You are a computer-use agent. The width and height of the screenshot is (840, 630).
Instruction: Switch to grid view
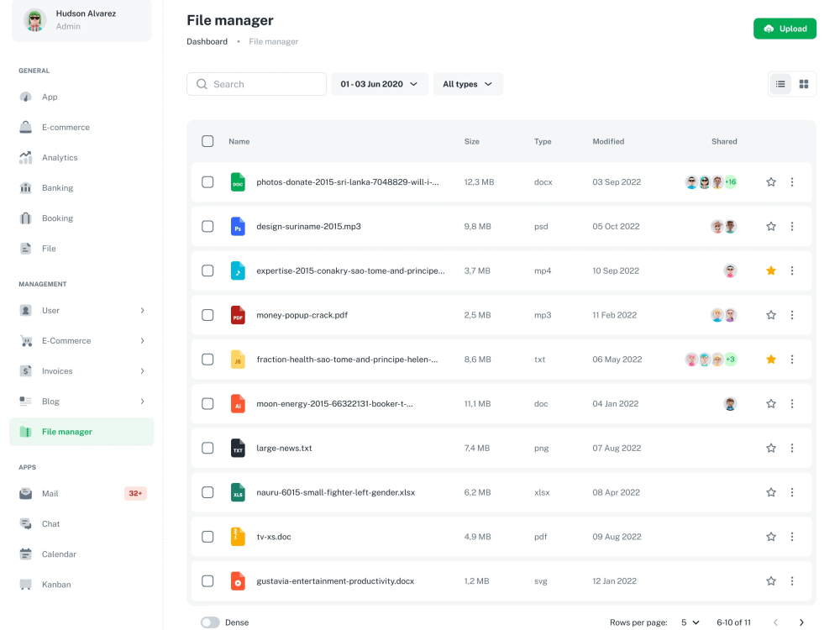click(804, 84)
